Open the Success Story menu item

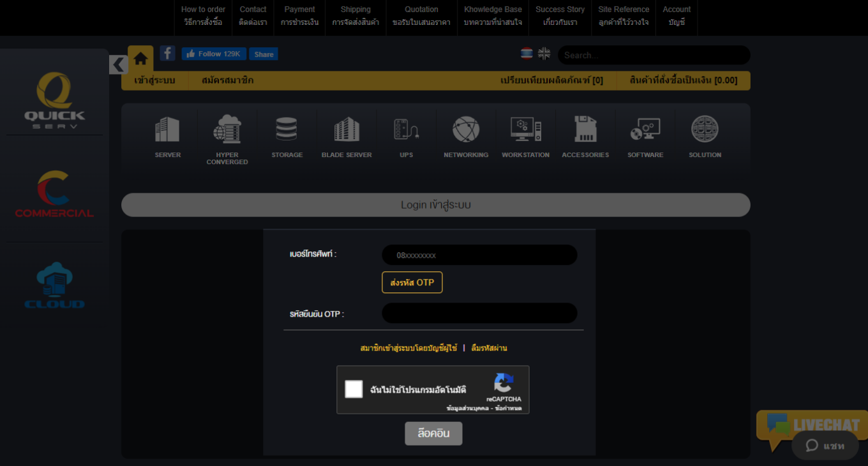click(560, 16)
